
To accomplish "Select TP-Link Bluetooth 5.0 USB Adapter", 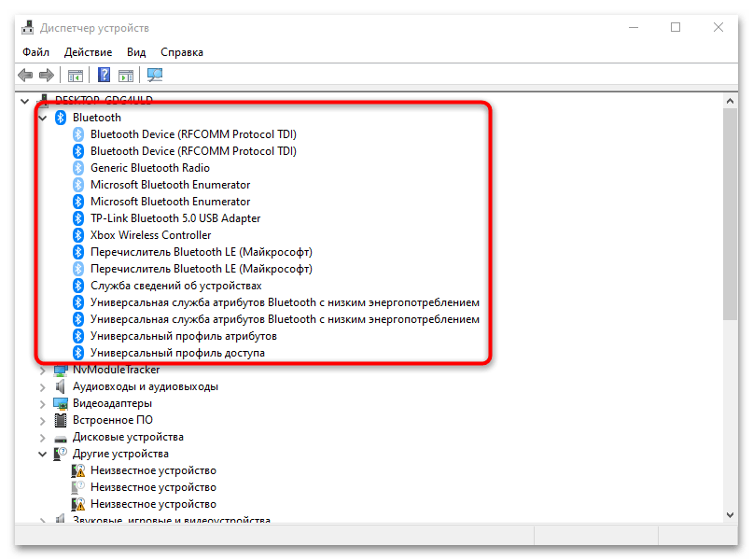I will click(175, 218).
